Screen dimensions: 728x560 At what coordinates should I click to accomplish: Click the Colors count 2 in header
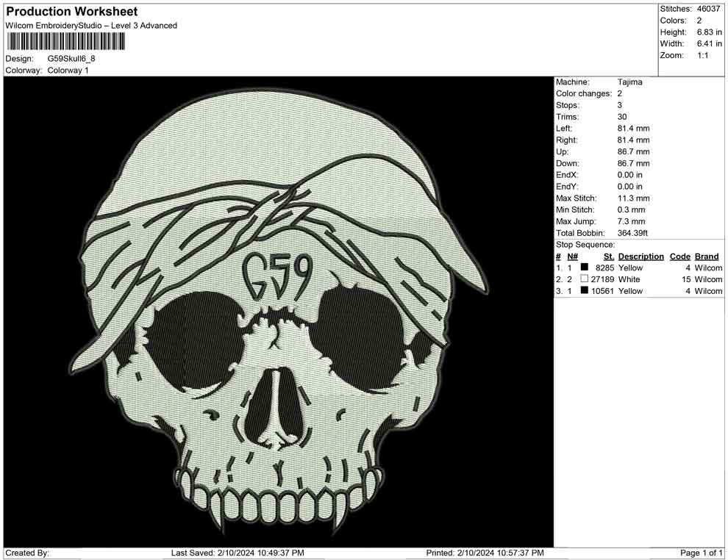pyautogui.click(x=699, y=21)
